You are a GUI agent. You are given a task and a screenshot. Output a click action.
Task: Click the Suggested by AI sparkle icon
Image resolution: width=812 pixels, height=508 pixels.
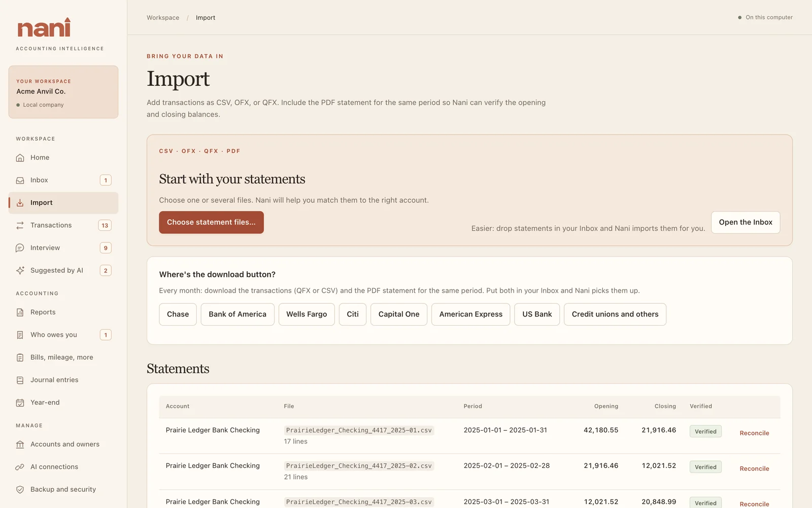[20, 270]
